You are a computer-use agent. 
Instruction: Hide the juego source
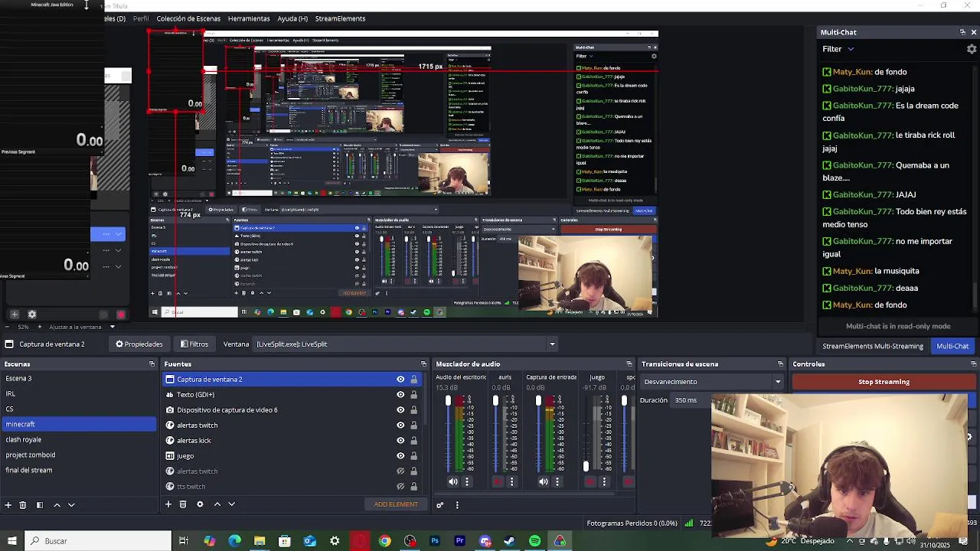click(x=400, y=456)
